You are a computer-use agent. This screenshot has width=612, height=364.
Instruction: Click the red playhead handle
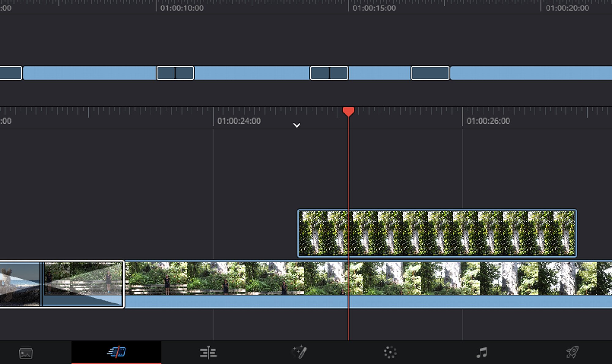coord(348,111)
